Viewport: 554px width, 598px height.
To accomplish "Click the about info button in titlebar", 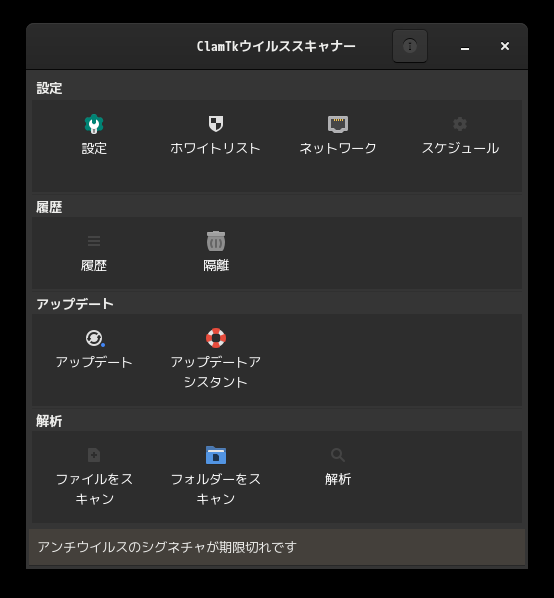I will (410, 46).
